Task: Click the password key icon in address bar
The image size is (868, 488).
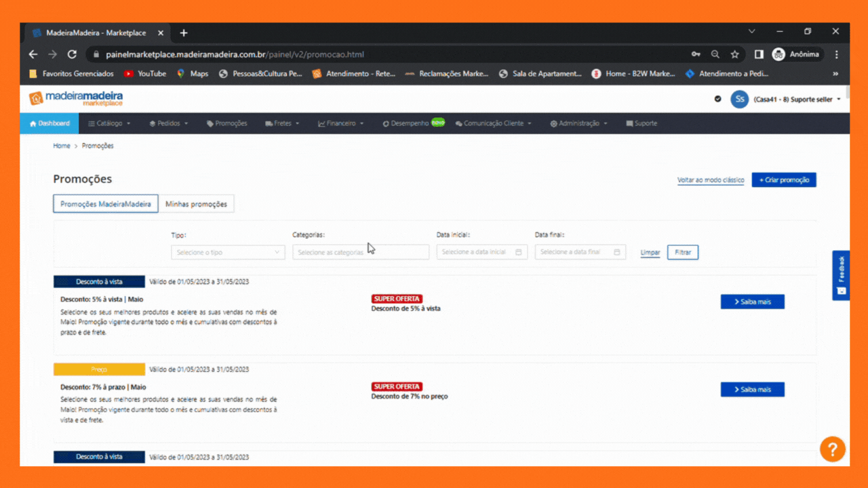Action: coord(696,54)
